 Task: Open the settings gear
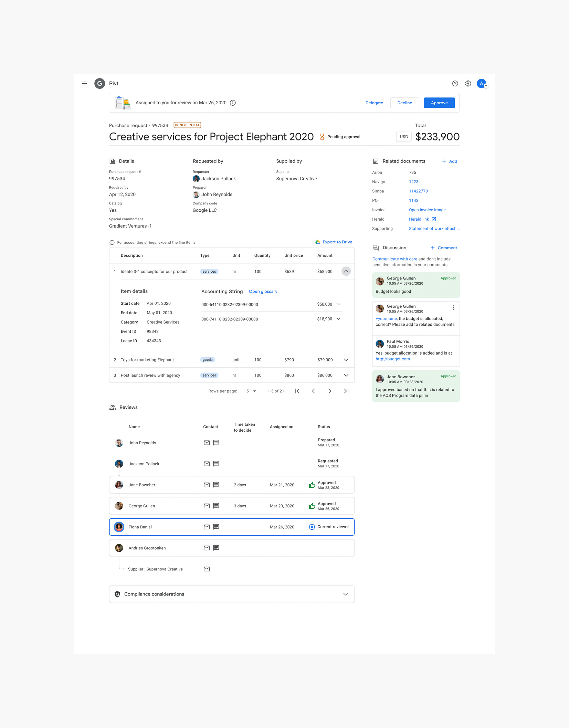468,83
